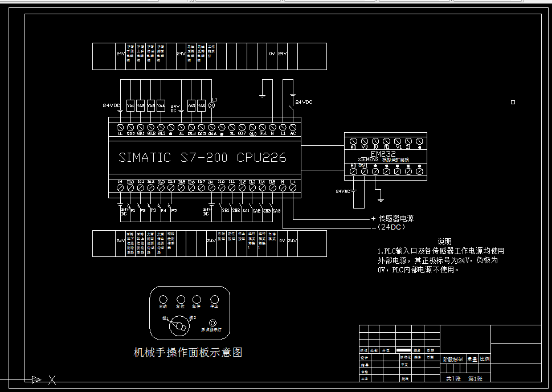Click the YA6 solenoid coil box
This screenshot has height=392, width=552.
201,105
